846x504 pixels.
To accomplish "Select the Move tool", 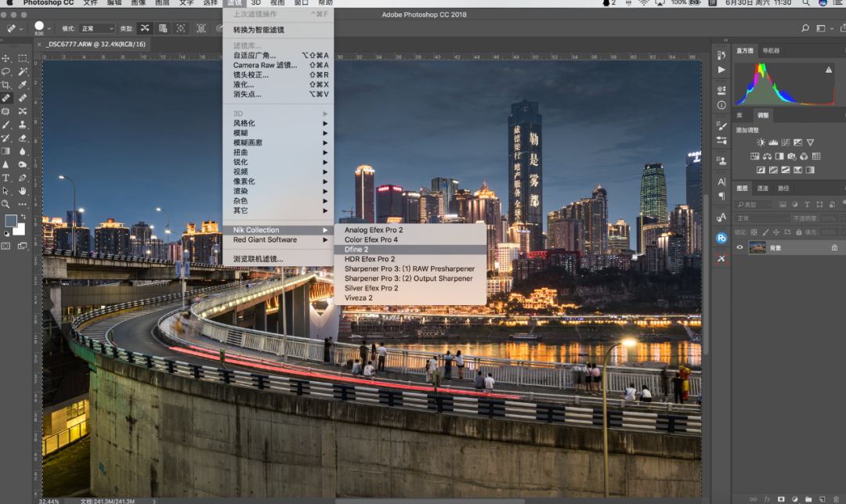I will click(x=6, y=58).
